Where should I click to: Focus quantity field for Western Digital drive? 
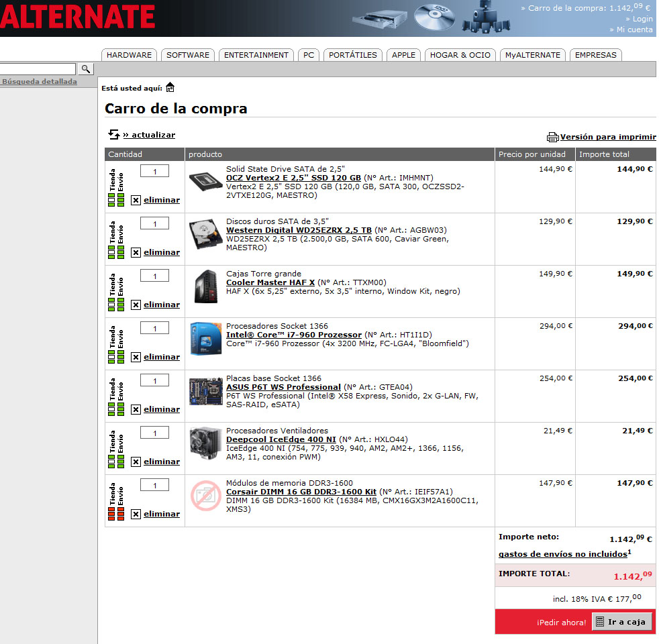[x=154, y=223]
